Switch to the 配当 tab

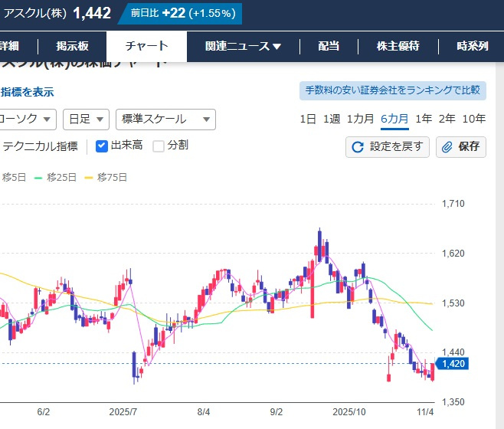329,46
